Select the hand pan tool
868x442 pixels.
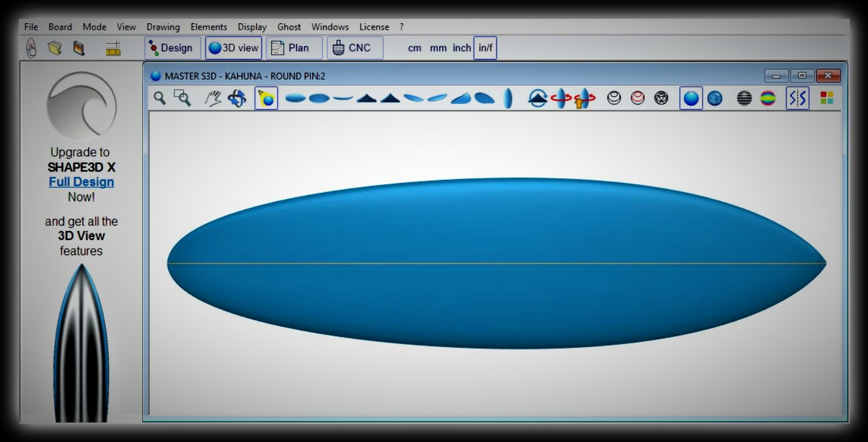pyautogui.click(x=212, y=98)
